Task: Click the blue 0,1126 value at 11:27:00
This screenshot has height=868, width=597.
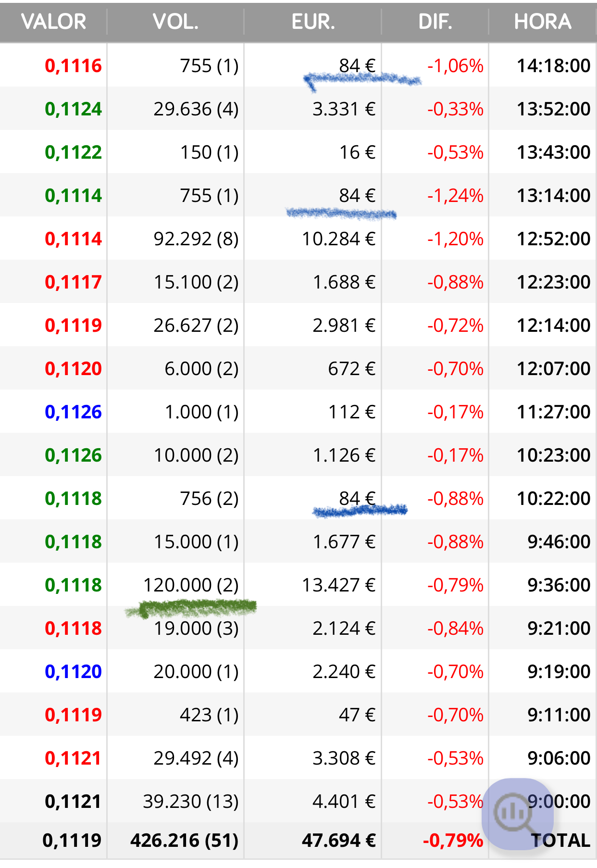Action: (73, 412)
